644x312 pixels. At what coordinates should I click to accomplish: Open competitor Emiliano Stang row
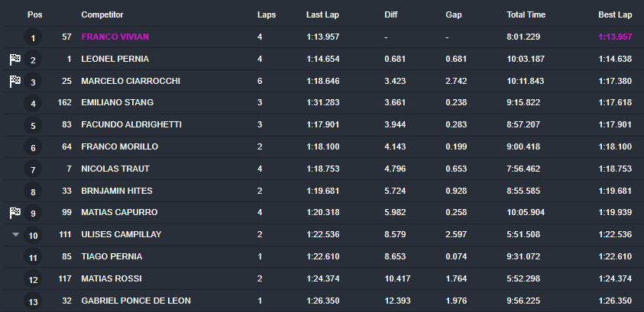pos(322,102)
